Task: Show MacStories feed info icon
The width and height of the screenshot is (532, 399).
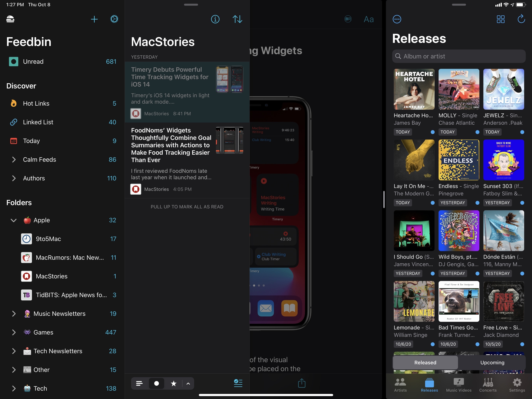Action: 215,19
